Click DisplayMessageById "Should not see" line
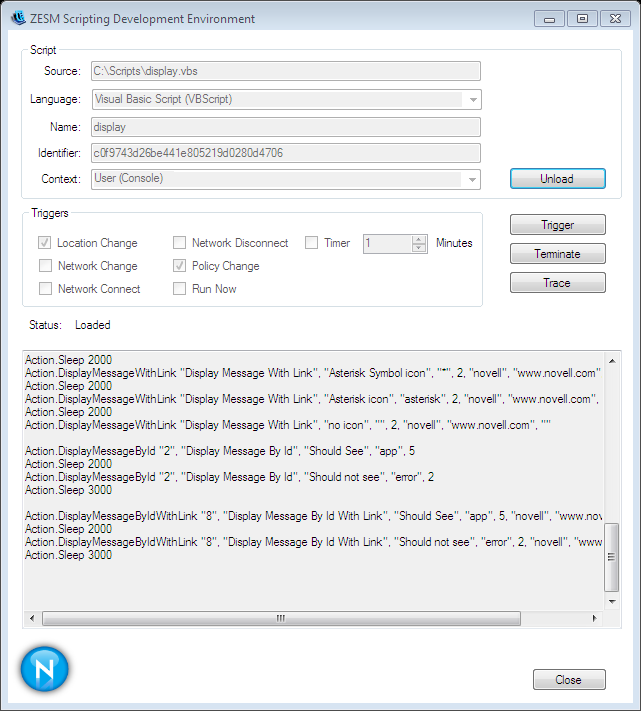 point(229,477)
